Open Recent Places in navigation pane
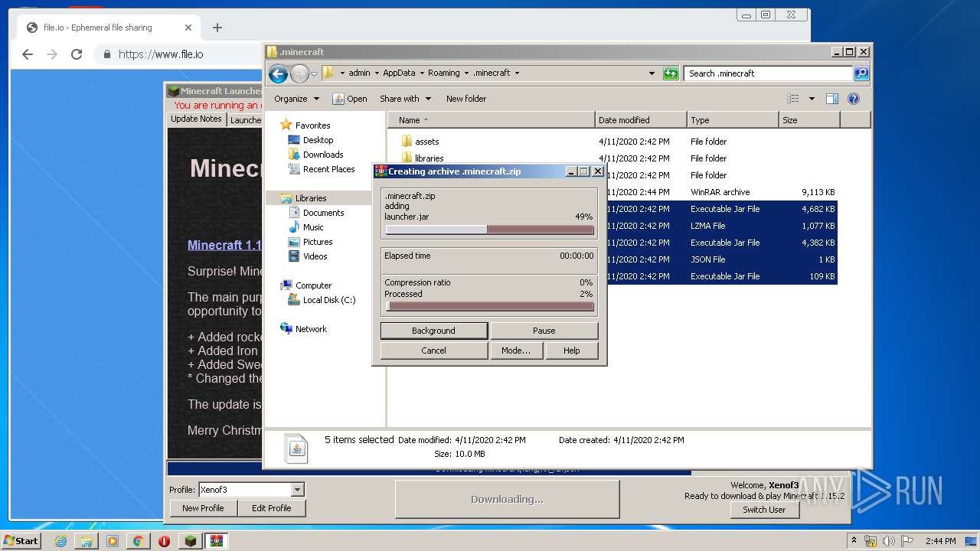980x551 pixels. (322, 169)
